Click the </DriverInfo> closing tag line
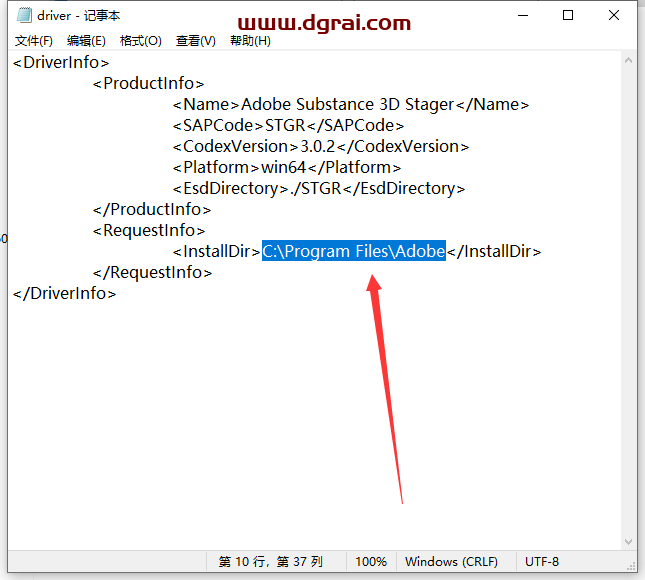The height and width of the screenshot is (580, 645). [x=65, y=293]
